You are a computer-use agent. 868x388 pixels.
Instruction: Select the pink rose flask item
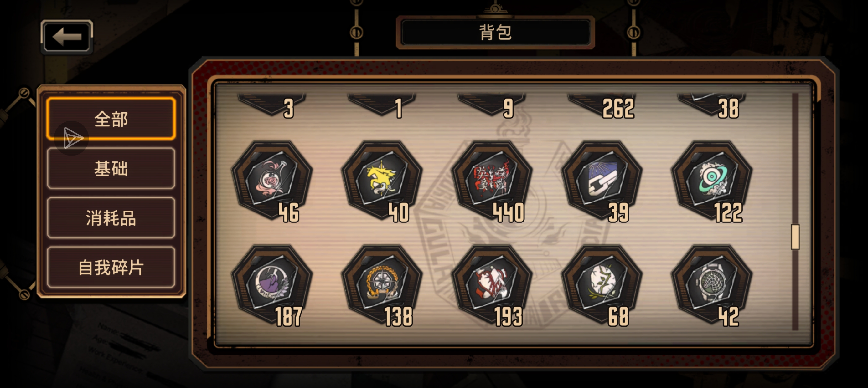tap(271, 181)
